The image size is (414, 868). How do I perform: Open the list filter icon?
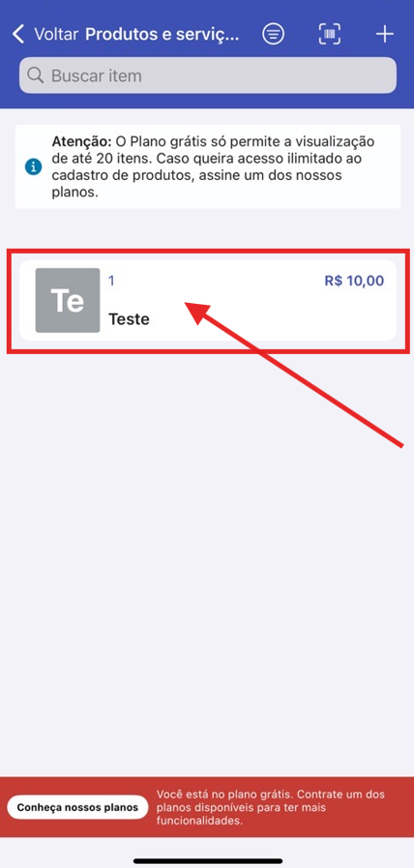coord(273,34)
